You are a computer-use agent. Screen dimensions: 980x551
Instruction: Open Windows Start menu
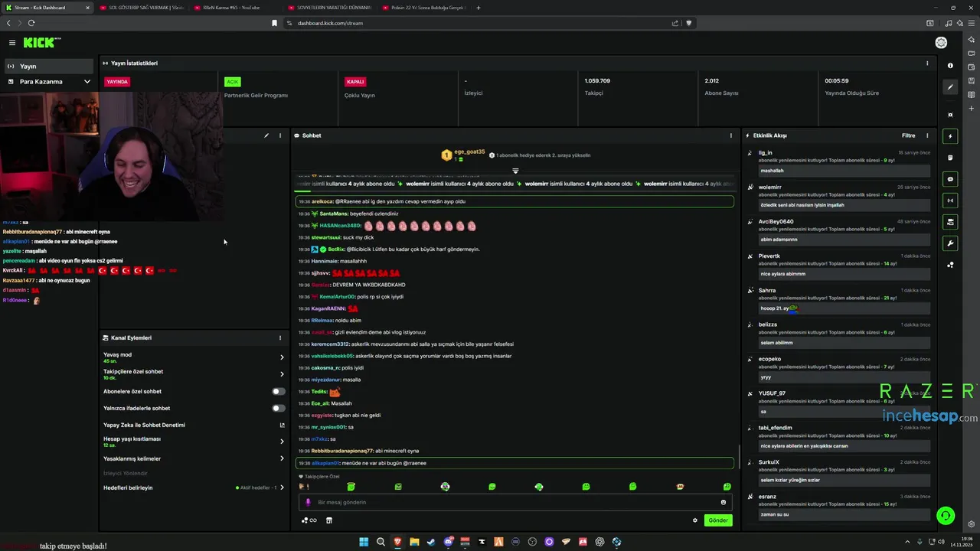pos(364,542)
